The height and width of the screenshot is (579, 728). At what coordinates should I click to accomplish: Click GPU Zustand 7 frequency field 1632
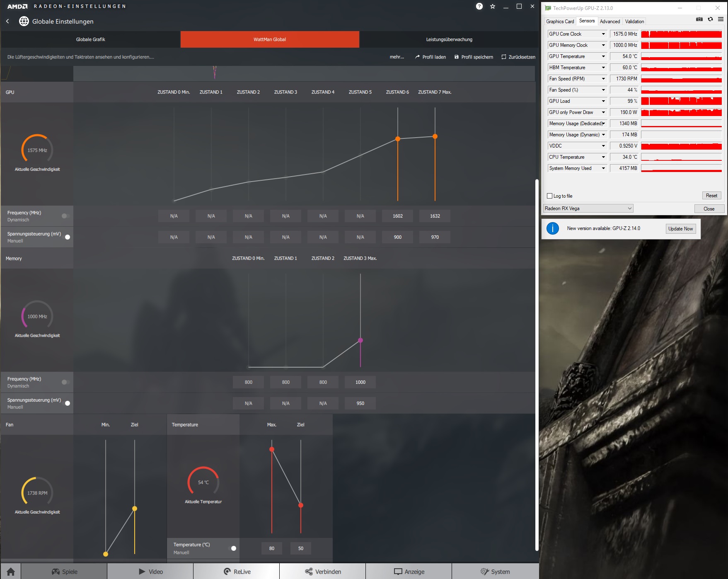click(x=435, y=216)
